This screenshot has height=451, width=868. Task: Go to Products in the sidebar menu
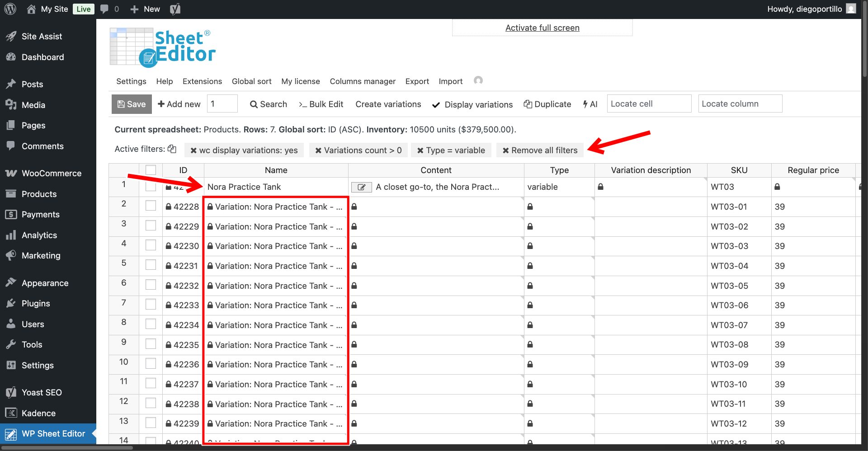click(x=39, y=194)
